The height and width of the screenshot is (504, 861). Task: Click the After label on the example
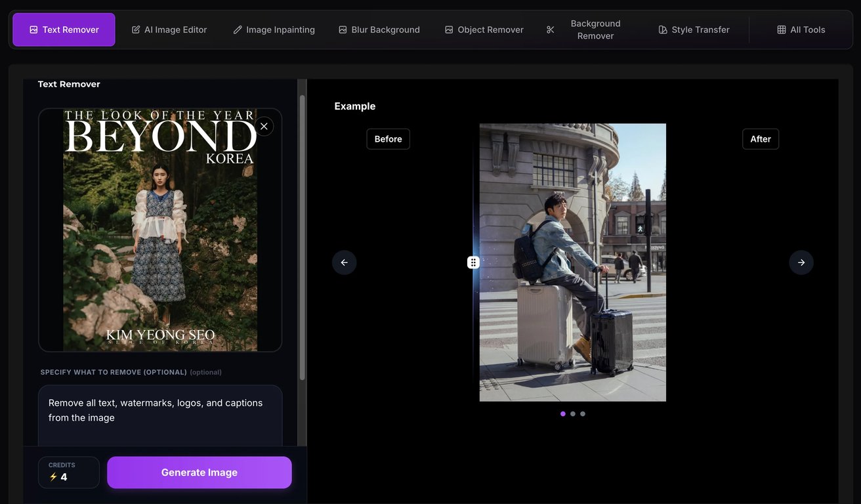[x=761, y=139]
